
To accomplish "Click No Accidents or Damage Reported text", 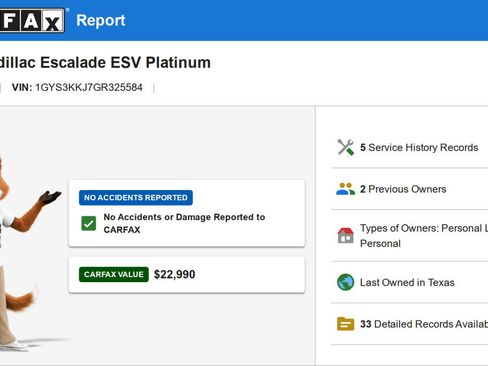I will 184,223.
